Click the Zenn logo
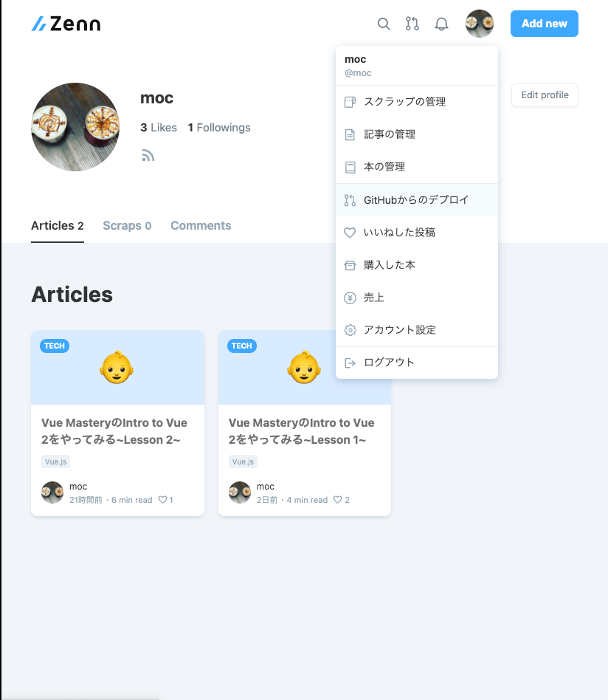 [66, 24]
